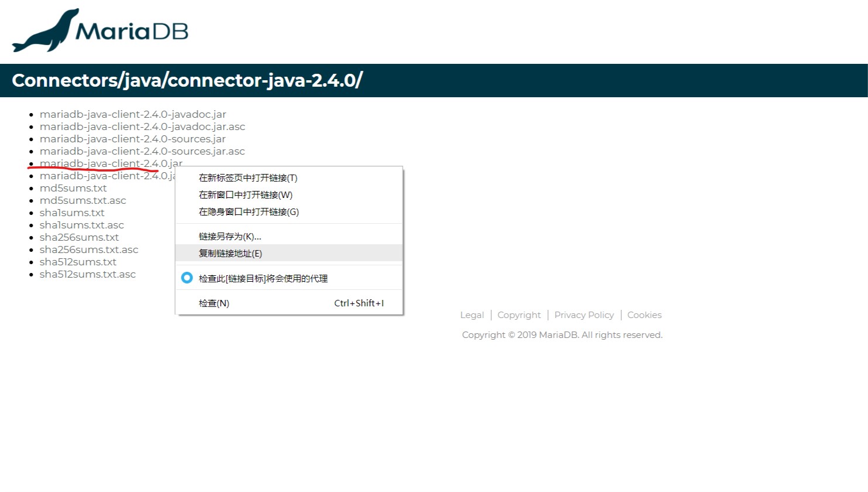Click the sha512sums.txt.asc link
Viewport: 868px width, 492px height.
click(88, 274)
